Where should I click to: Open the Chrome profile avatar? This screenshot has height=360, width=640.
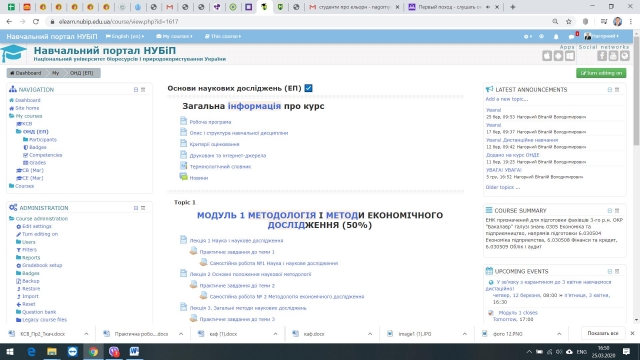tap(618, 22)
